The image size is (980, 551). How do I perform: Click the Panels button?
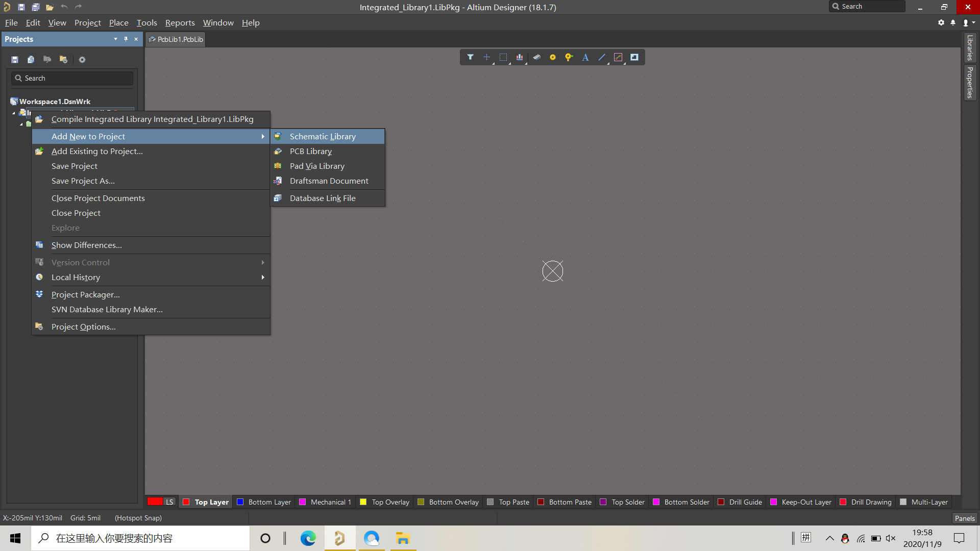[x=965, y=518]
